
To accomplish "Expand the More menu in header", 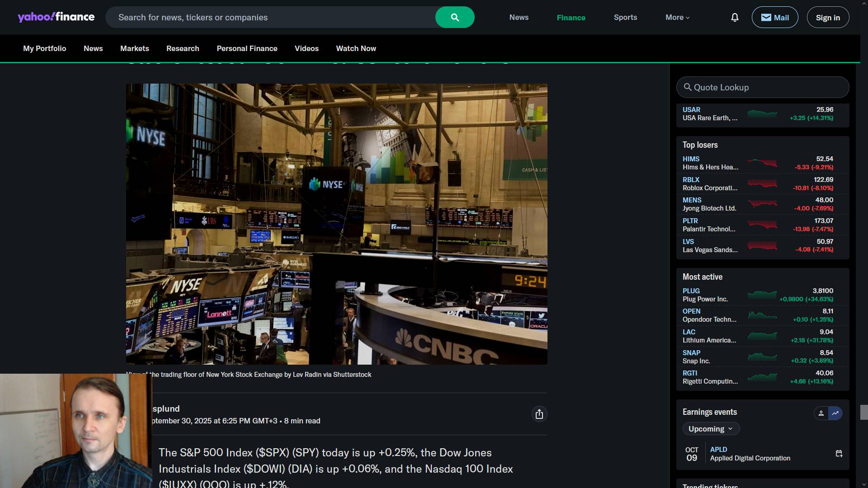I will [677, 17].
